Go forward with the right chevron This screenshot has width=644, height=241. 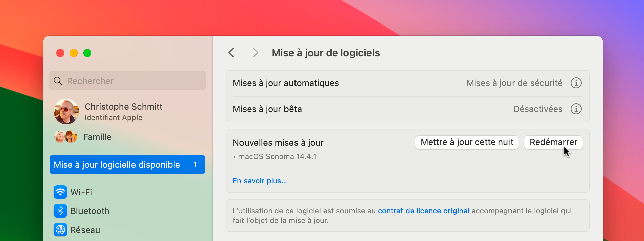[x=255, y=53]
